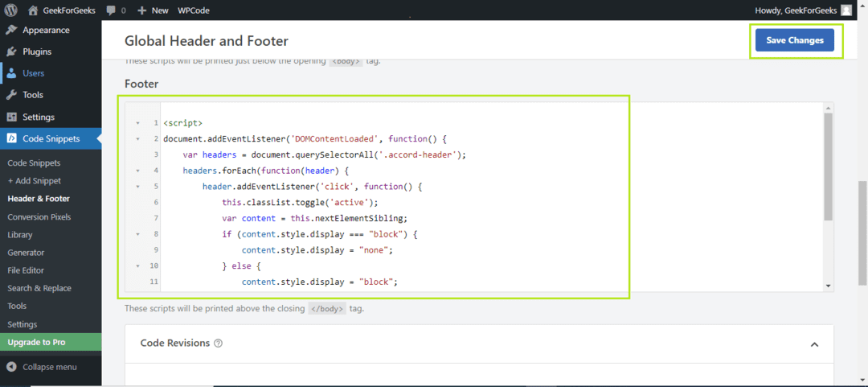Viewport: 868px width, 387px height.
Task: Click the Tools wrench icon
Action: 11,95
